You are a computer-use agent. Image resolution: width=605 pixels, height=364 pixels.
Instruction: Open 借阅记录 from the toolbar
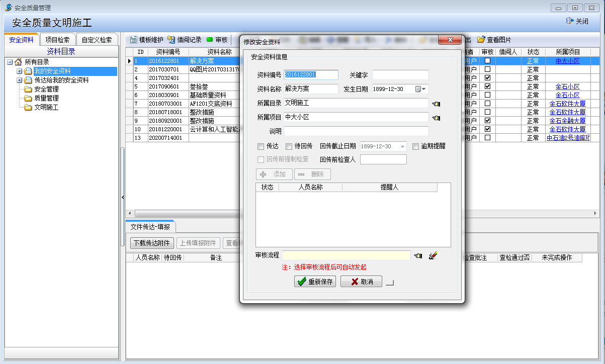click(171, 40)
